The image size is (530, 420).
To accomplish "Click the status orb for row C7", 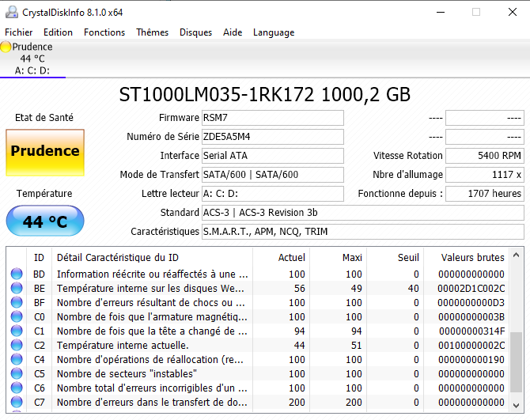I will [17, 402].
